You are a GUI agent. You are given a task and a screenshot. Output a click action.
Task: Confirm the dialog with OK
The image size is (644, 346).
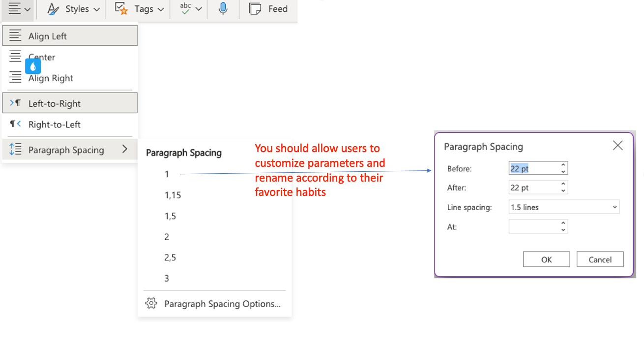point(547,259)
